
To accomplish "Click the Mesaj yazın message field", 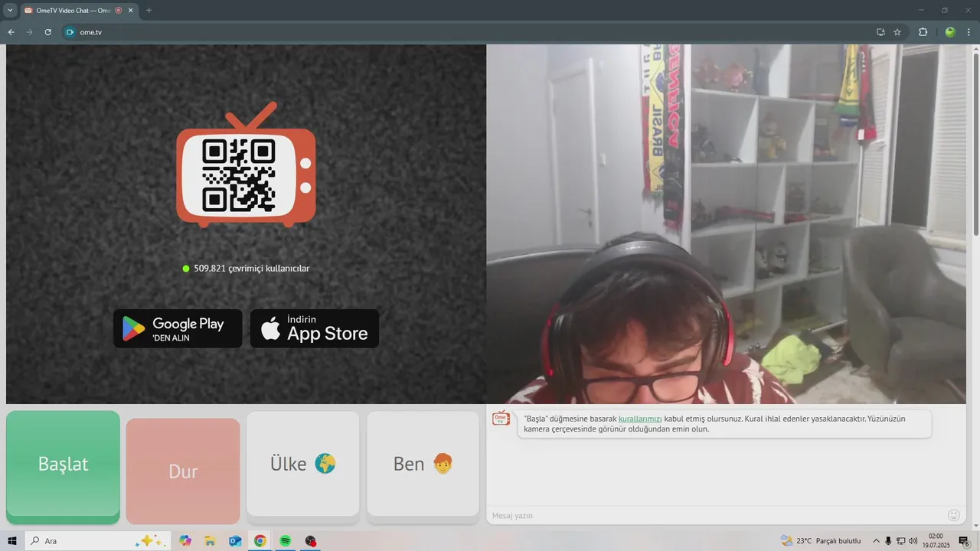I will click(x=716, y=515).
